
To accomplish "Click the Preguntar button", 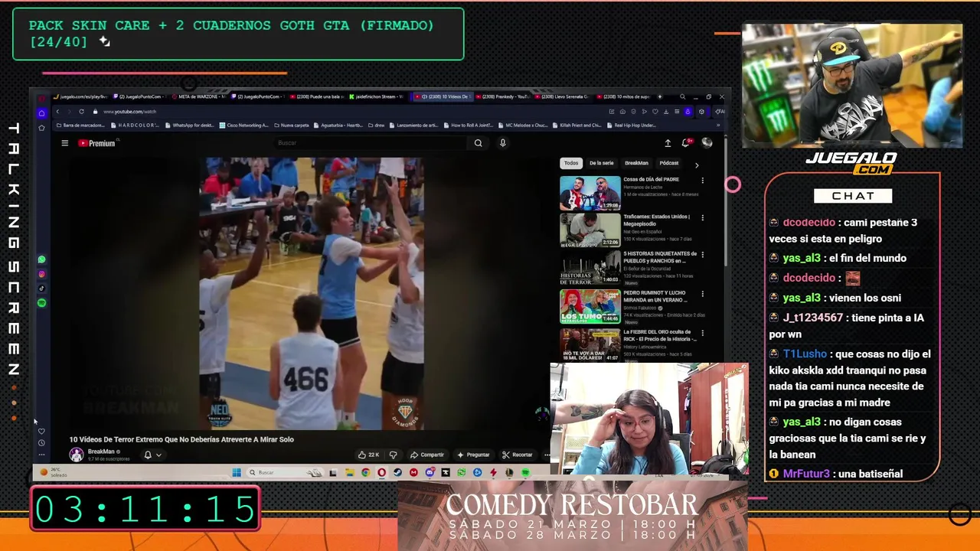I will coord(472,455).
